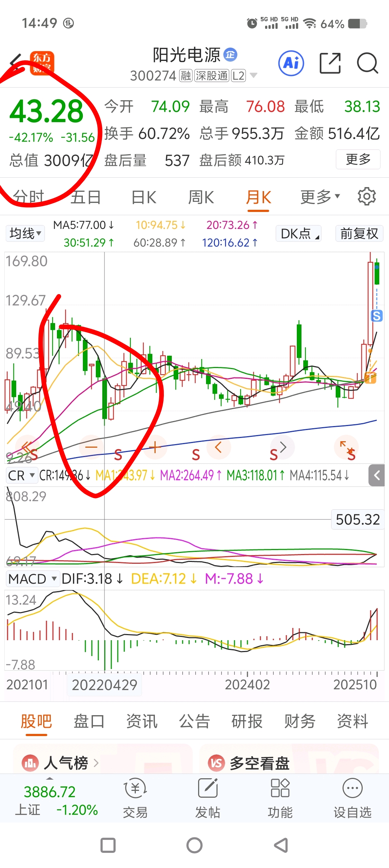The height and width of the screenshot is (868, 389).
Task: Open the MACD indicator dropdown
Action: click(x=33, y=579)
